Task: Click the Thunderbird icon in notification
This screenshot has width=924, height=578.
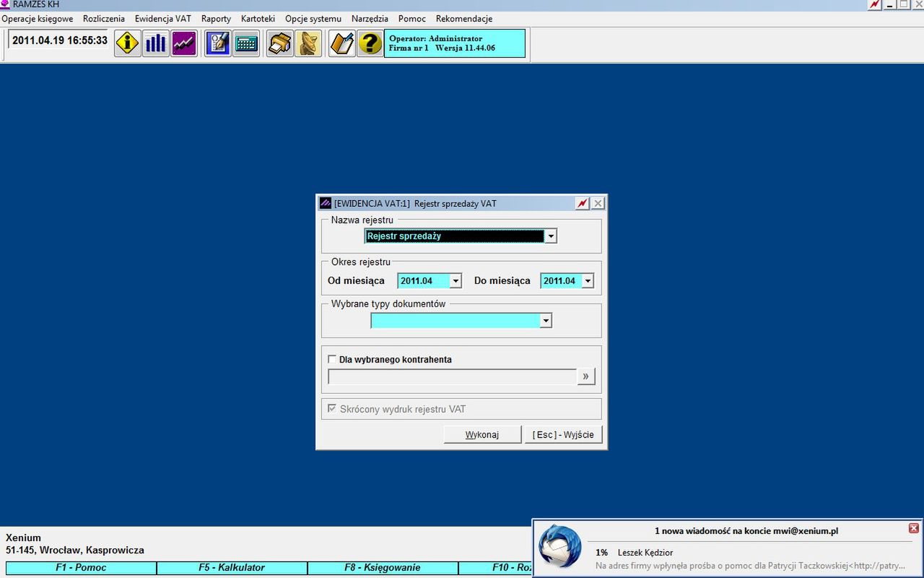Action: [x=560, y=546]
